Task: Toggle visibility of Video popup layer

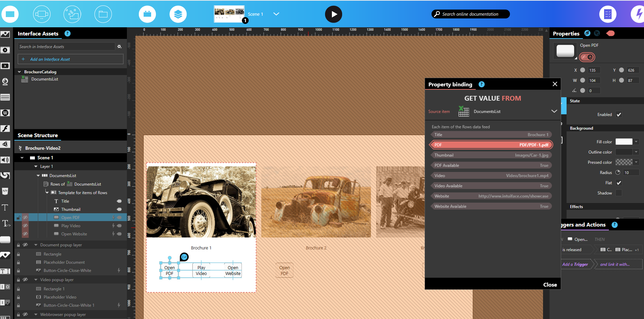Action: pos(25,279)
